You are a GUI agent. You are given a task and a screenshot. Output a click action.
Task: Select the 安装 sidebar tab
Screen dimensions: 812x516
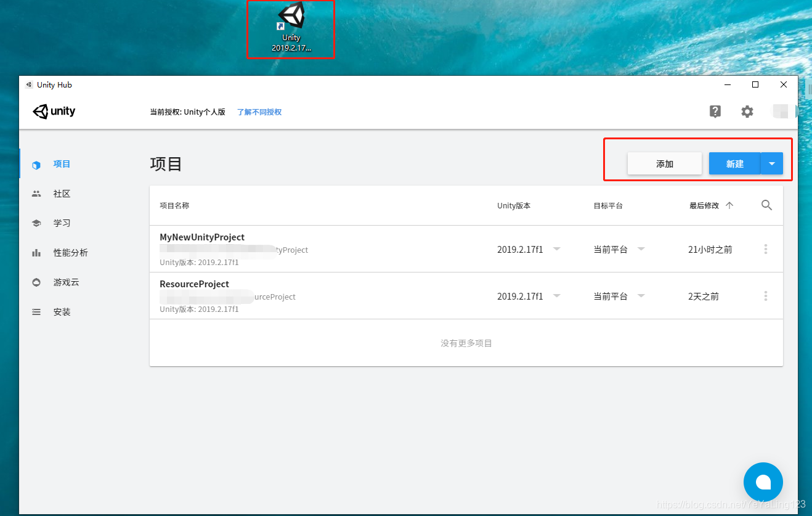coord(62,312)
